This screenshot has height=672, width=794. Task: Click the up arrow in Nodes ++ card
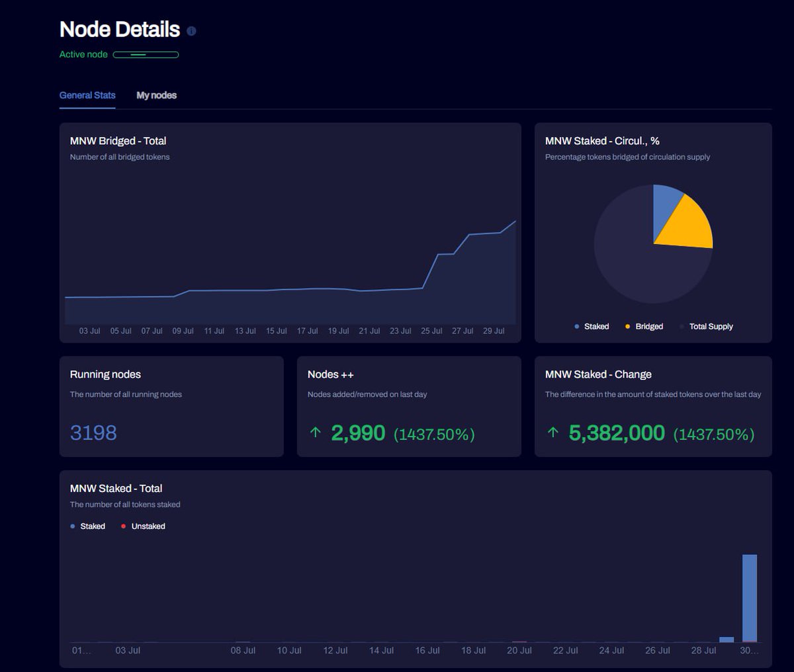[316, 433]
